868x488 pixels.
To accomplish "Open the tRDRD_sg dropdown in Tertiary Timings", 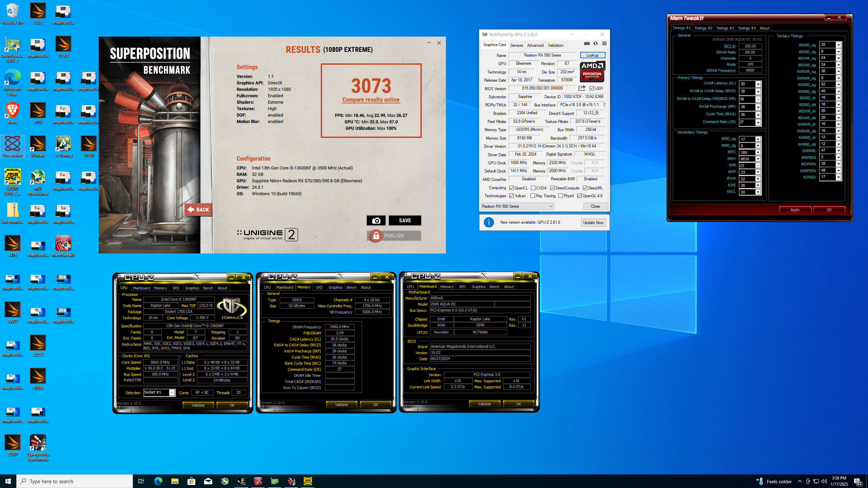I will coord(839,45).
